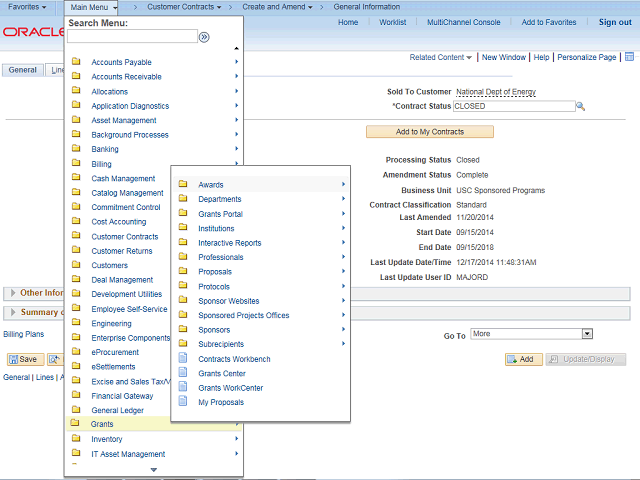Click into the Search Menu text field
Screen dimensions: 640x480
132,37
